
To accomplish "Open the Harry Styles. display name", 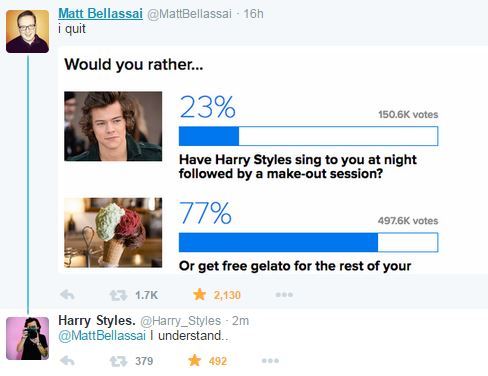I will tap(97, 321).
